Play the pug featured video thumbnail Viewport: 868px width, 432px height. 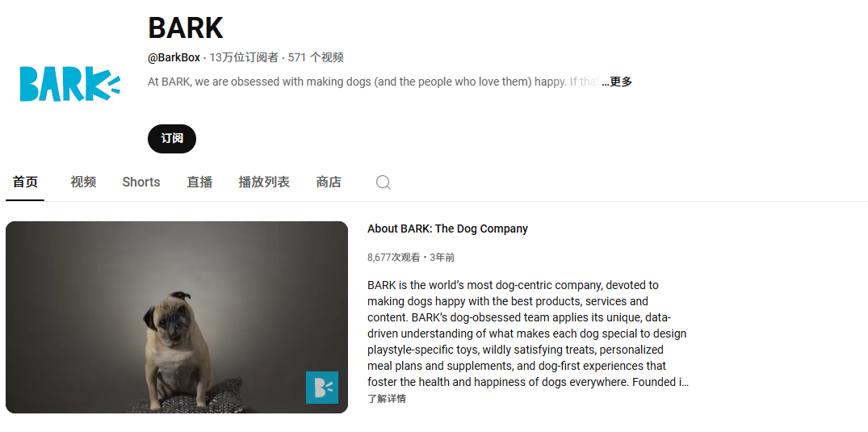pyautogui.click(x=177, y=317)
